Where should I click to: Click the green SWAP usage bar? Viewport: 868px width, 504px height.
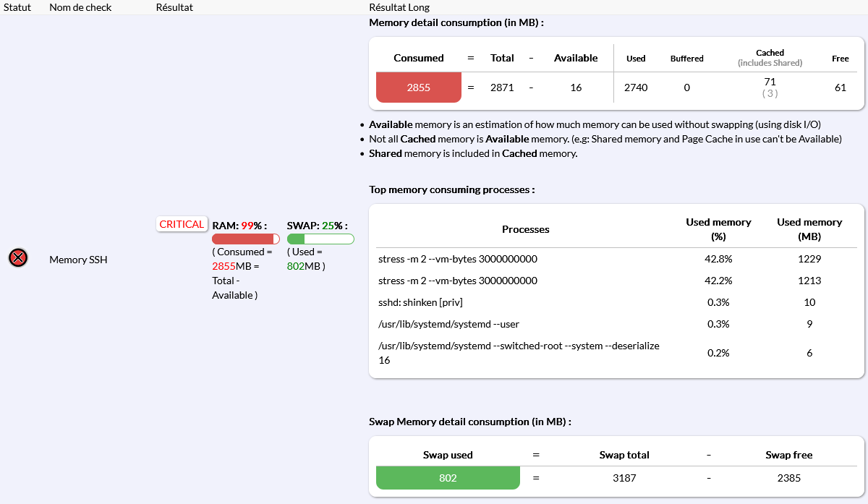320,239
